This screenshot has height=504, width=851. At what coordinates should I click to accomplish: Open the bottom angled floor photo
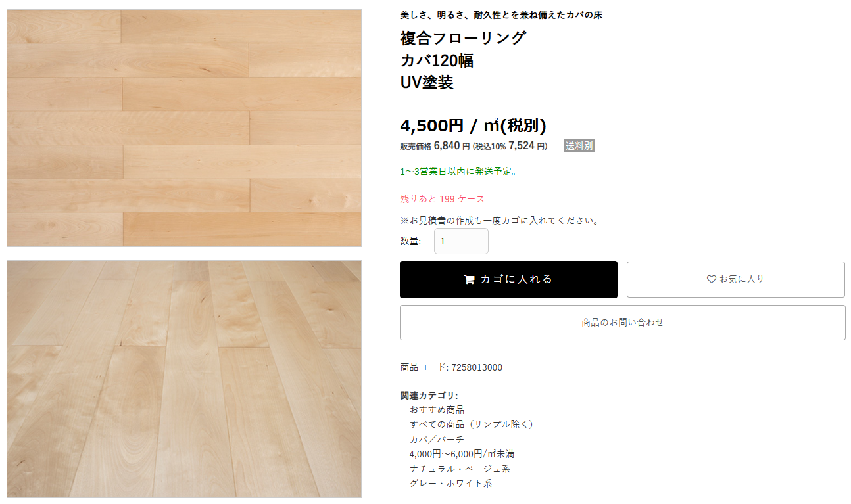(x=184, y=379)
